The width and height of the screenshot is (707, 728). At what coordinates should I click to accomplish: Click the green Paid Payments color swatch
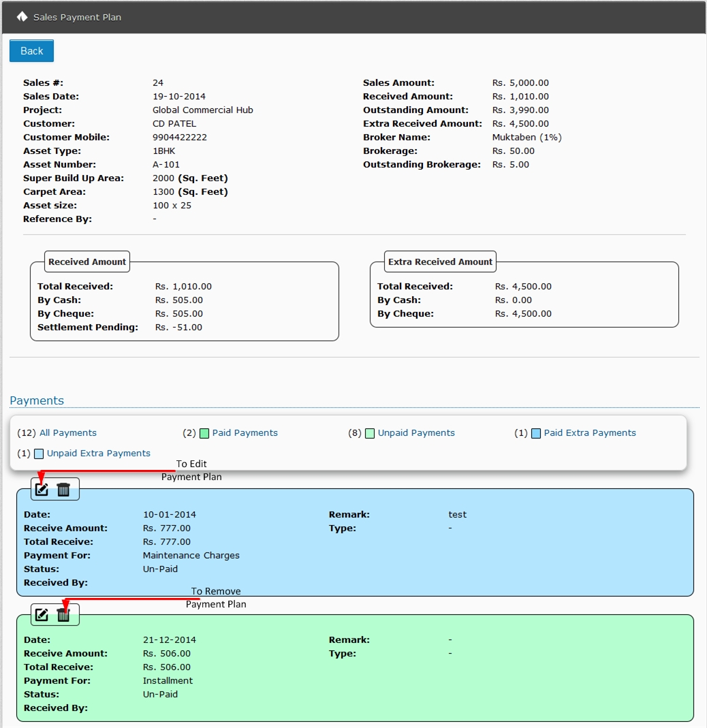[x=204, y=433]
